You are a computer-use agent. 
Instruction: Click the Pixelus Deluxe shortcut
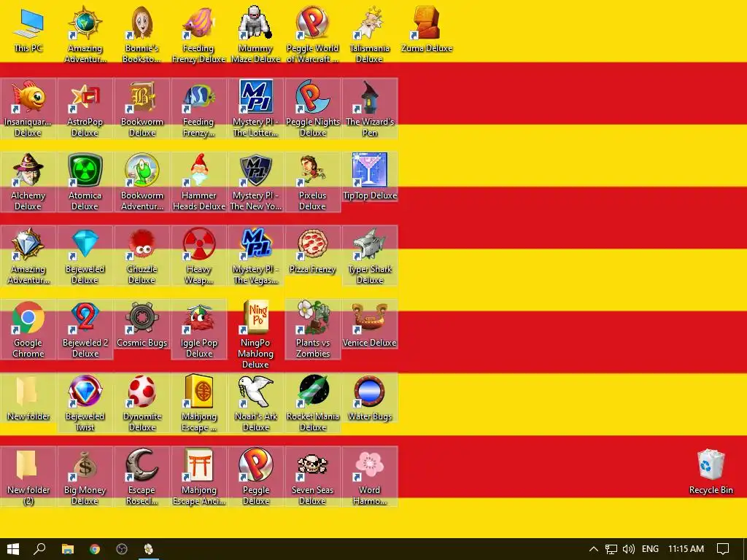pyautogui.click(x=312, y=182)
